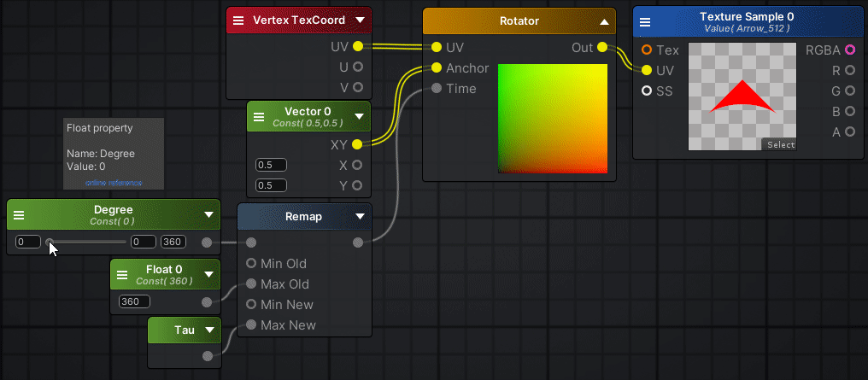Click the Degree node output port

click(x=207, y=243)
